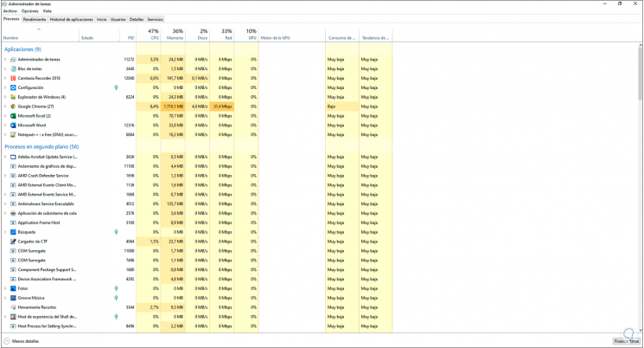The width and height of the screenshot is (644, 348).
Task: Click the Finalizar tarea button
Action: tap(627, 341)
